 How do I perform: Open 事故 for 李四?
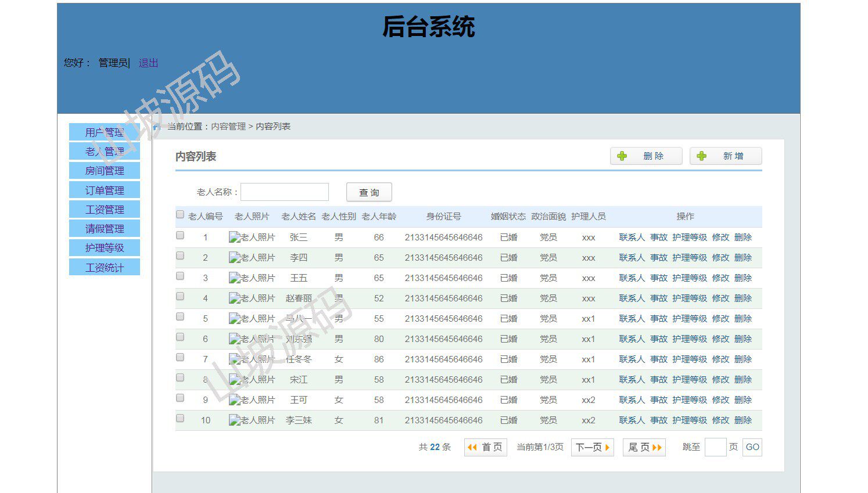pyautogui.click(x=659, y=258)
